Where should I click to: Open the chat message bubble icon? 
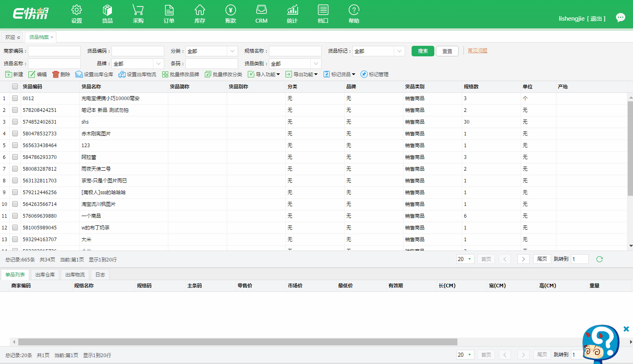620,17
